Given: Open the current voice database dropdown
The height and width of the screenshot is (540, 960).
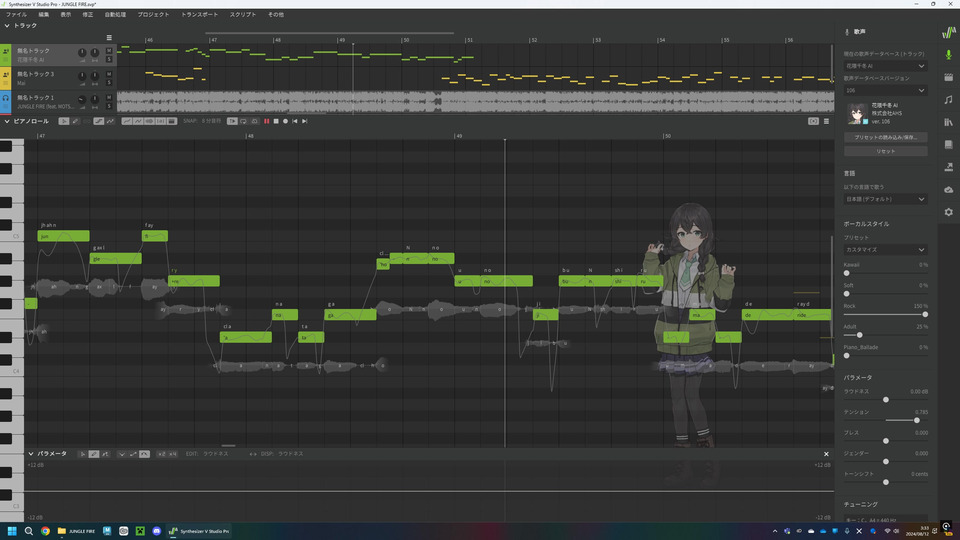Looking at the screenshot, I should 885,66.
